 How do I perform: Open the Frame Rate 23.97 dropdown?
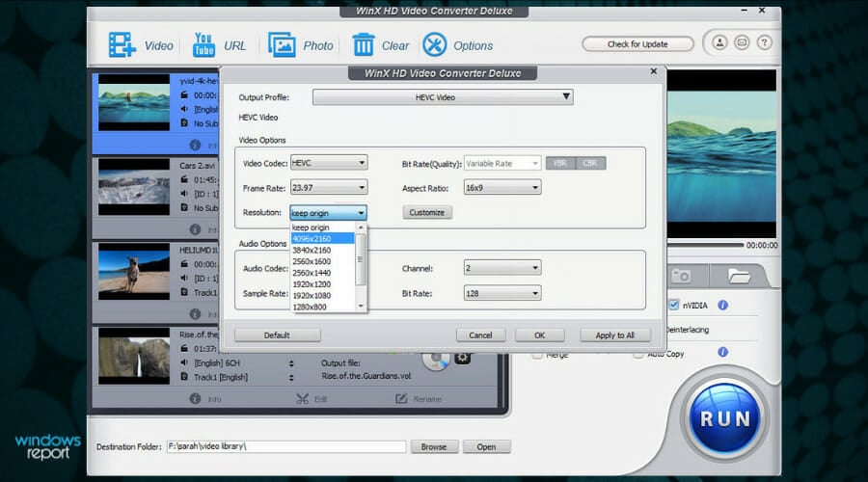tap(328, 188)
